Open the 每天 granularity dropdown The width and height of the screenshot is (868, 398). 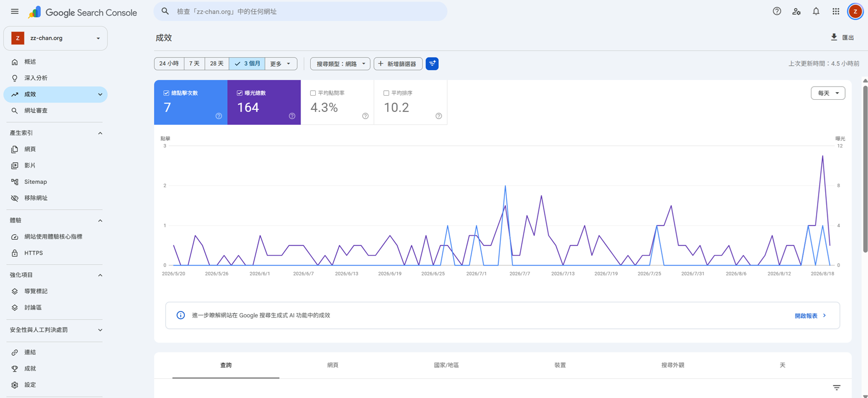click(x=828, y=93)
